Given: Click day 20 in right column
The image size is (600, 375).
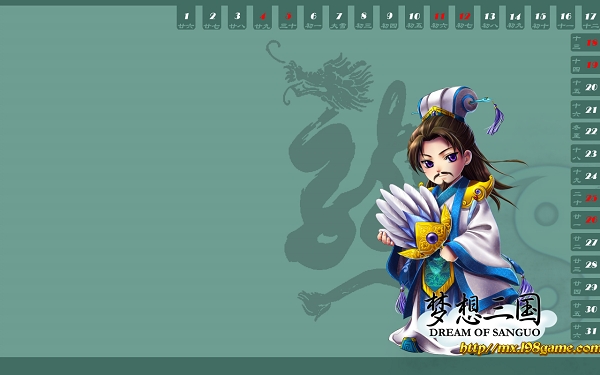Looking at the screenshot, I should (585, 87).
